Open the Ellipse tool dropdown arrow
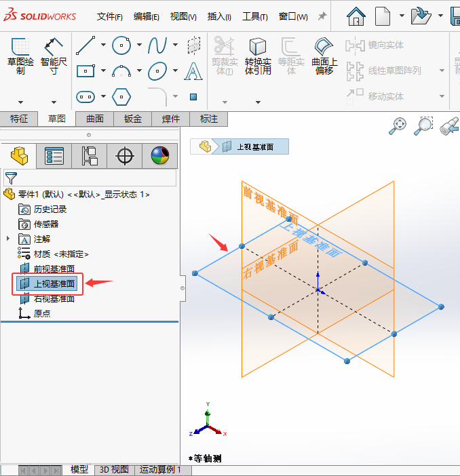 tap(175, 71)
